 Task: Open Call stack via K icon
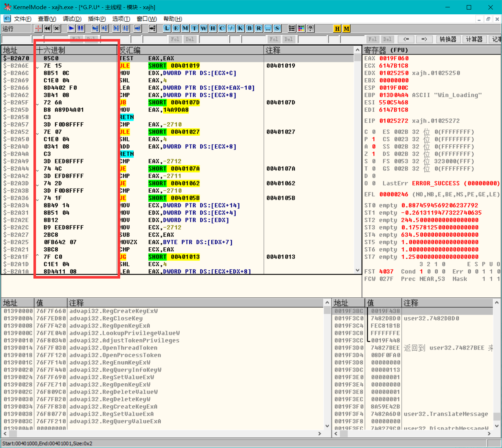click(240, 28)
